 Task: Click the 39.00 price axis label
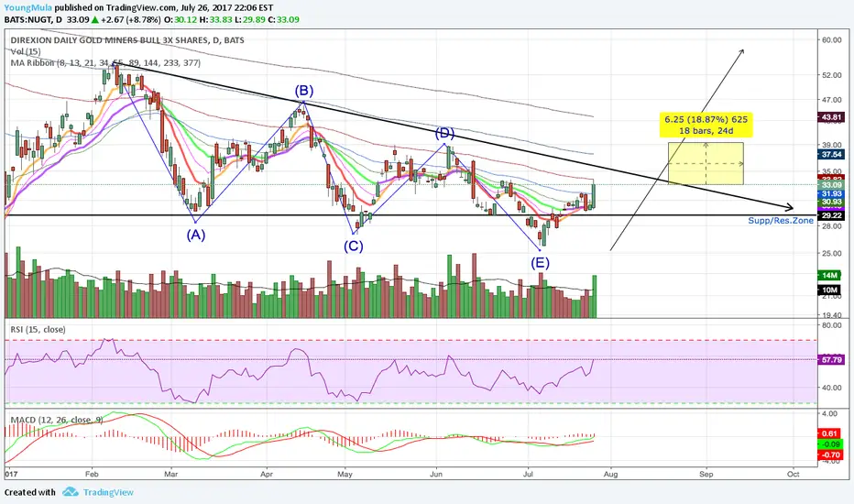click(832, 145)
